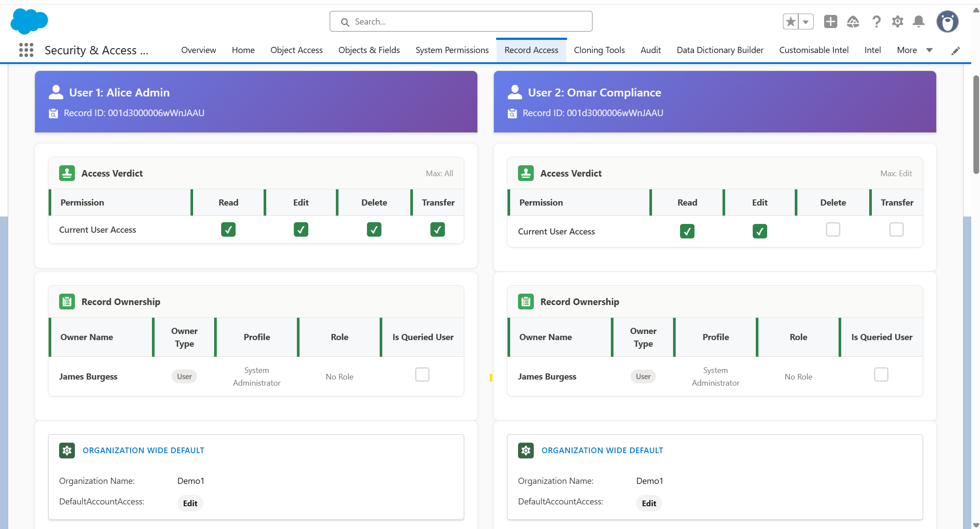Open the Audit tab
The height and width of the screenshot is (529, 980).
pyautogui.click(x=650, y=50)
